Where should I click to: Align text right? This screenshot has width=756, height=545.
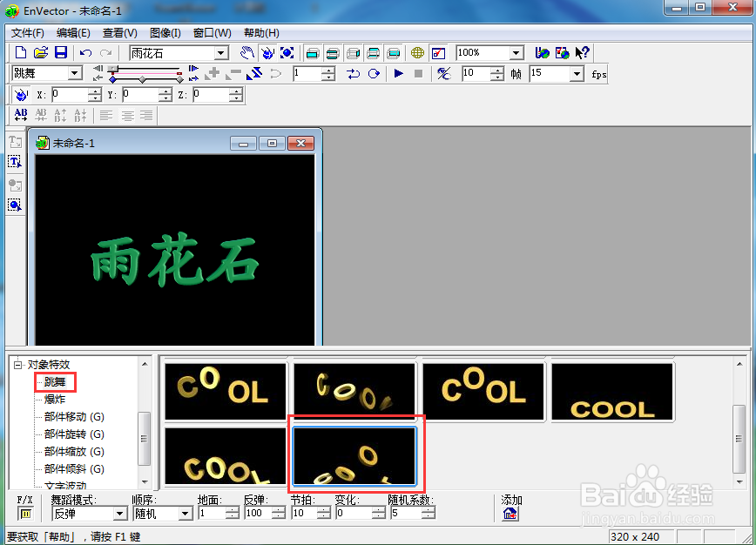146,116
